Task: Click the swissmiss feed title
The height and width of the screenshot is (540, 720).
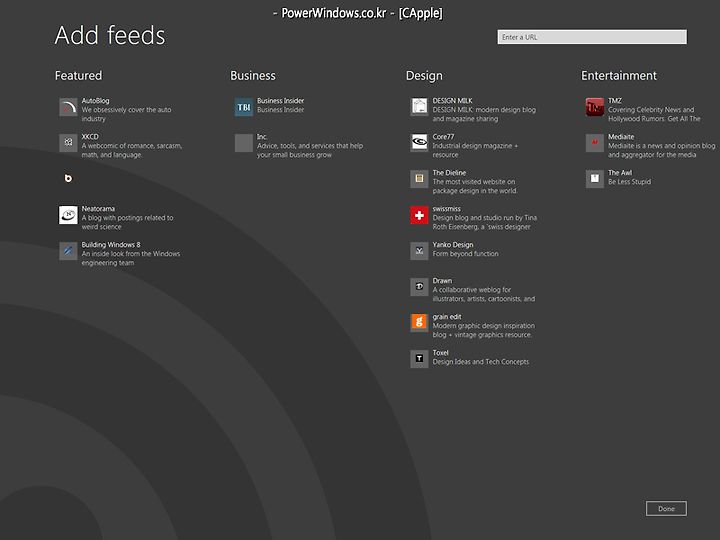Action: coord(446,208)
